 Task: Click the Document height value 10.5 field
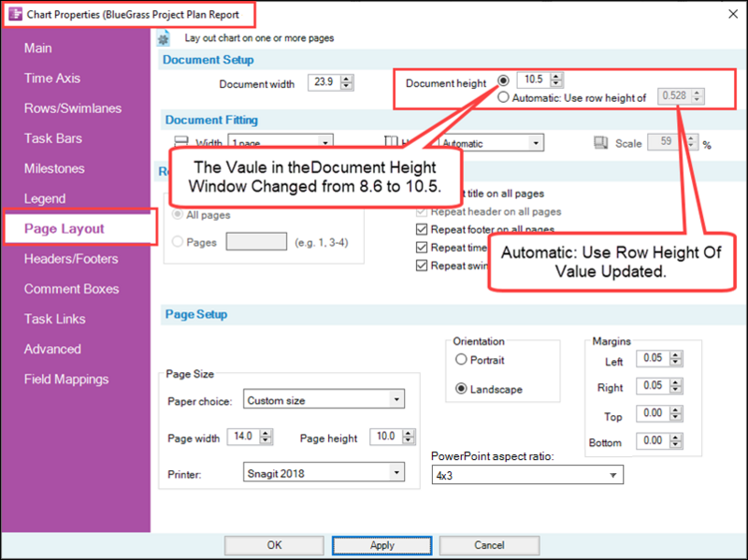534,79
